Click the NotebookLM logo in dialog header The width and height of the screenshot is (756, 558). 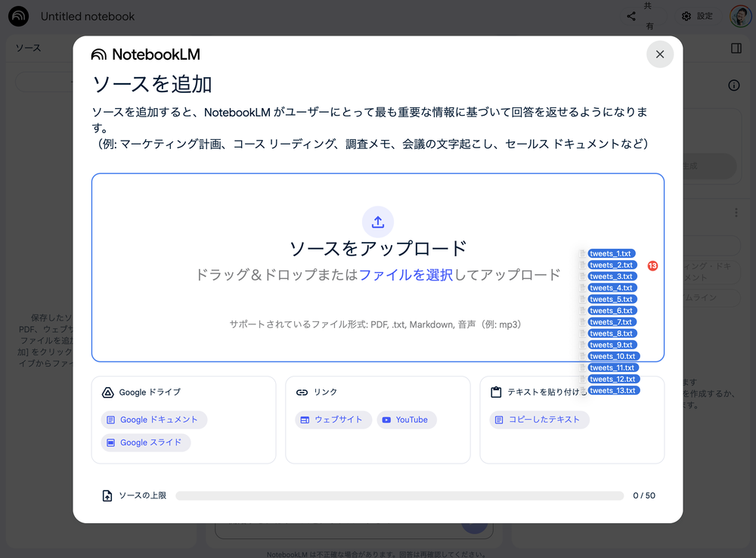click(x=145, y=54)
